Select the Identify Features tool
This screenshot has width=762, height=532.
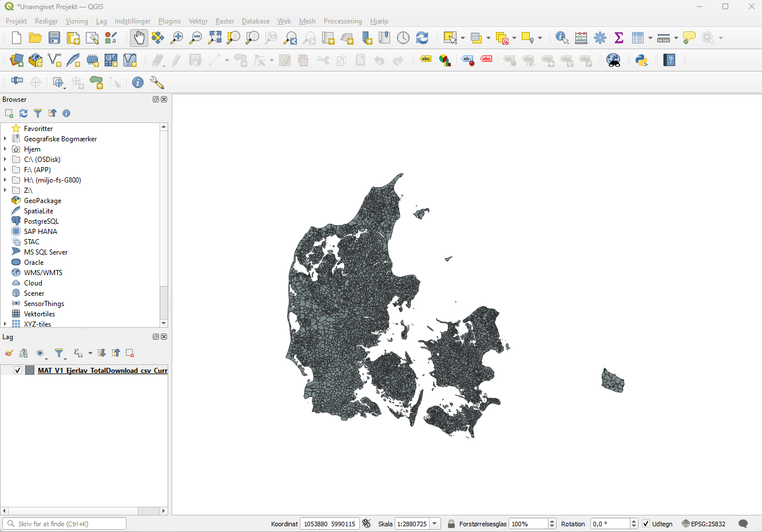(562, 38)
